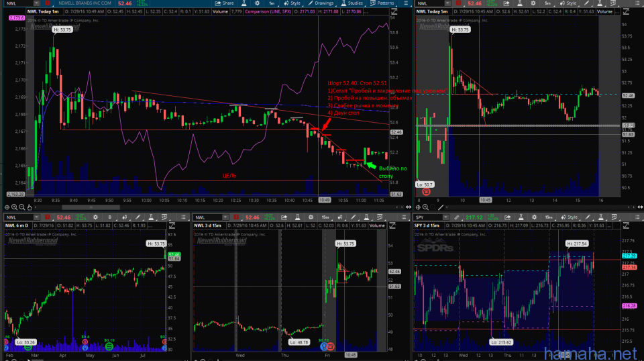Open chart settings gear in NWL 1m chart
Viewport: 644px width, 361px height.
(x=258, y=3)
